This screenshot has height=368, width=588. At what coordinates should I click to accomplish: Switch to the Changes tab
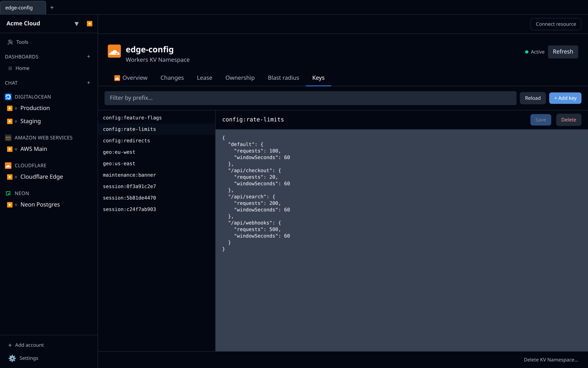coord(172,78)
